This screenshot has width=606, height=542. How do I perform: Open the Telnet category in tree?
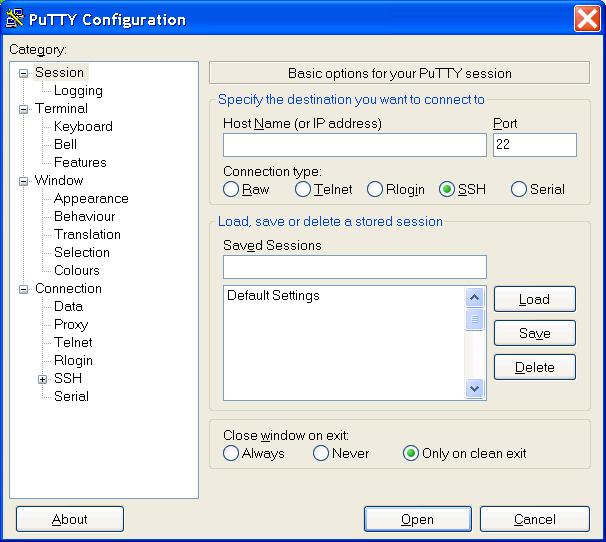(73, 342)
